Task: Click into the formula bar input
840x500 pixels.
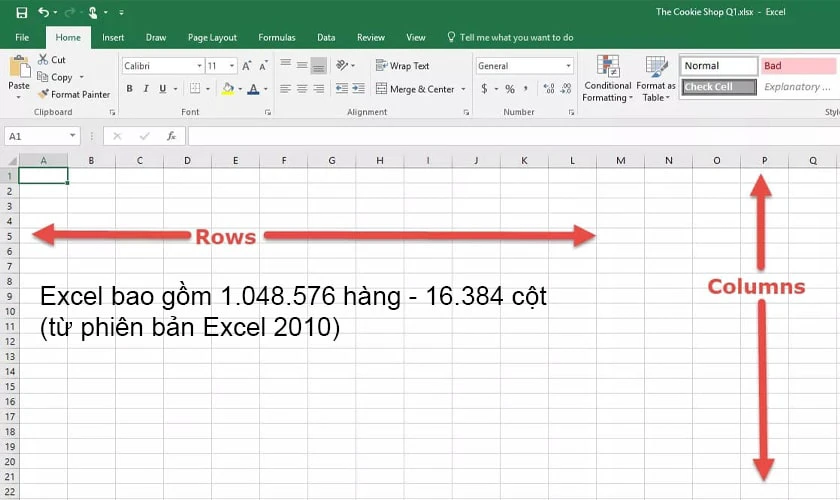Action: click(513, 136)
